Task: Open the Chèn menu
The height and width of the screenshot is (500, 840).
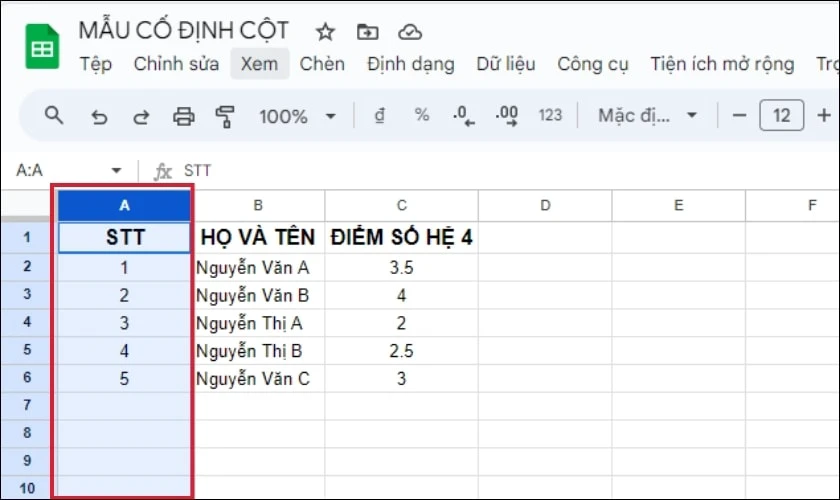Action: pyautogui.click(x=322, y=64)
